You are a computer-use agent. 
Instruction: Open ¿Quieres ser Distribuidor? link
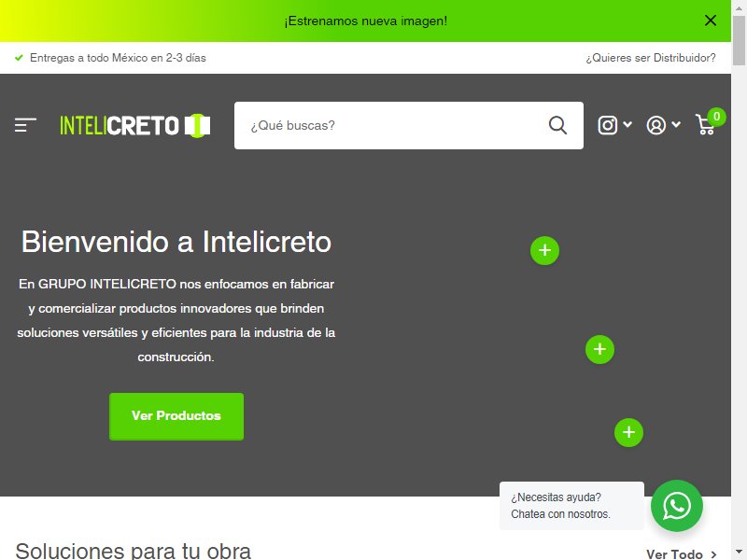(651, 58)
